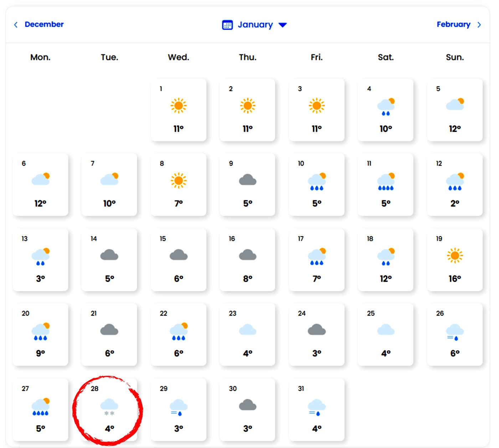The width and height of the screenshot is (499, 448).
Task: Click the 16° temperature on January 19
Action: [x=455, y=279]
